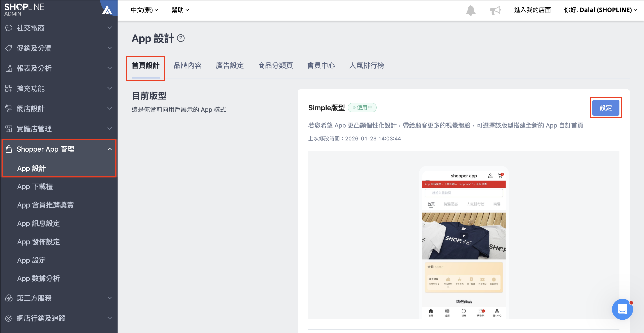The image size is (644, 333).
Task: Open the Dalal (SHOPLINE) account dropdown
Action: coord(601,10)
